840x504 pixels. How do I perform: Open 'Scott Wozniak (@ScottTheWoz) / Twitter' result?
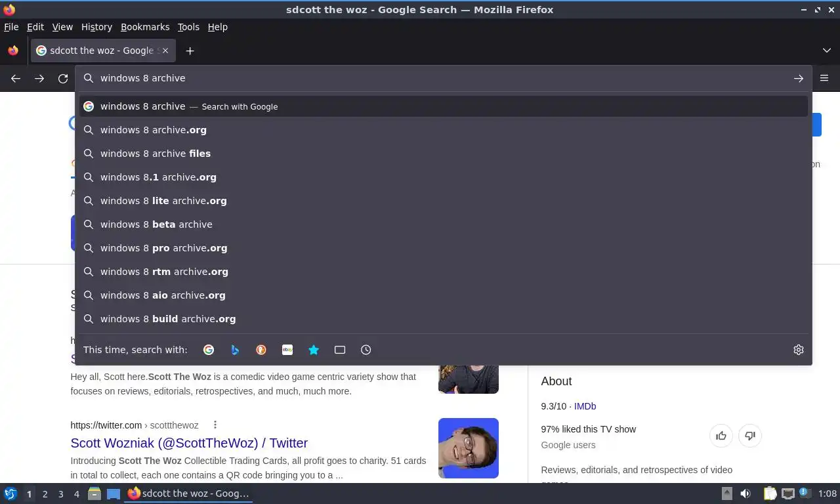click(x=189, y=443)
